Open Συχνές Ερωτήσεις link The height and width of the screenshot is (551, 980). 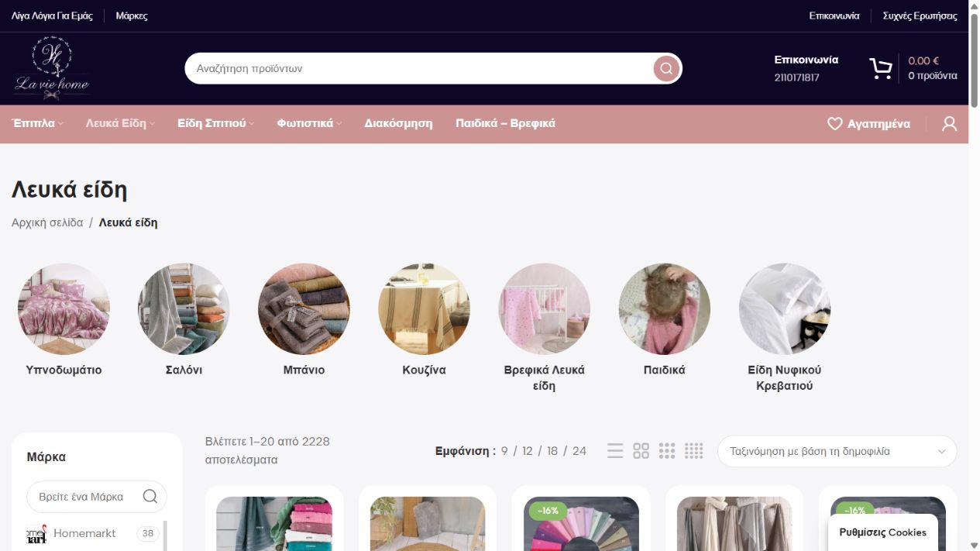coord(920,15)
